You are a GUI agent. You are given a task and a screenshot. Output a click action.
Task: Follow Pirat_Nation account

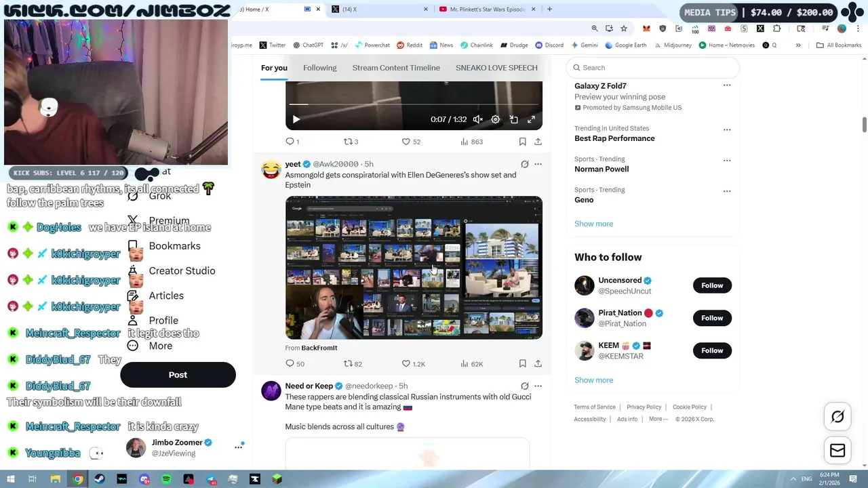pyautogui.click(x=712, y=318)
